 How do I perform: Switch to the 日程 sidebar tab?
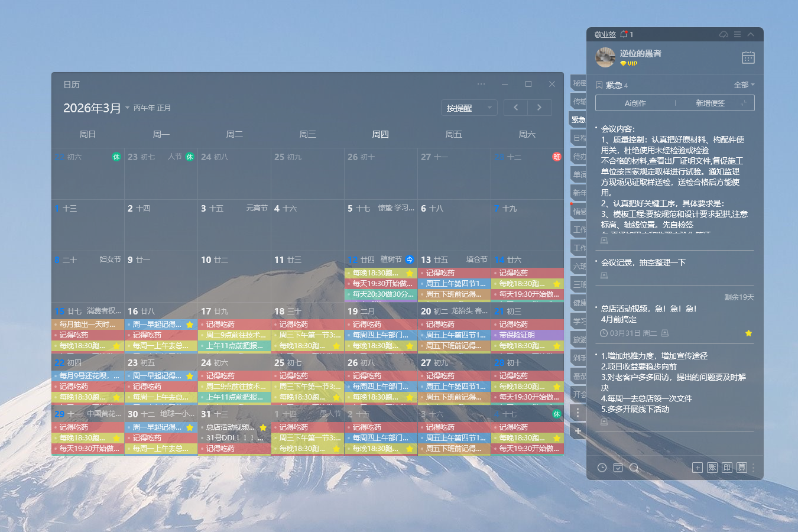tap(578, 137)
